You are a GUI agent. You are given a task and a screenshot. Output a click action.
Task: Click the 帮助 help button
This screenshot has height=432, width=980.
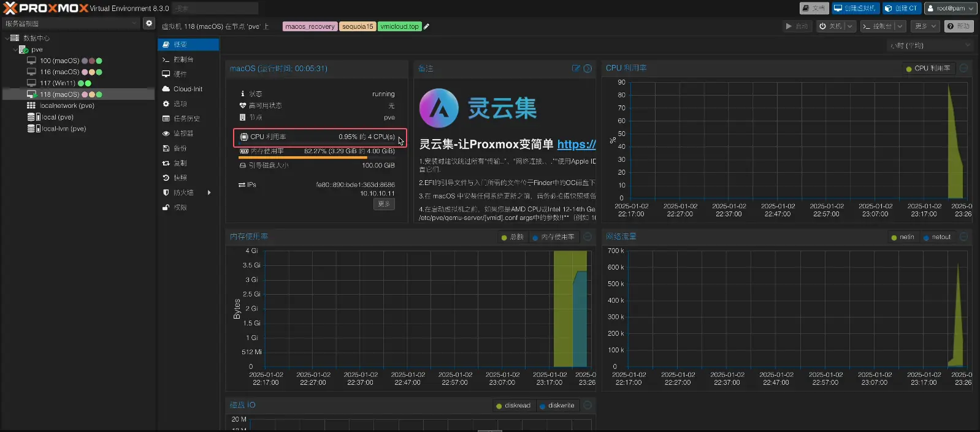(x=959, y=26)
